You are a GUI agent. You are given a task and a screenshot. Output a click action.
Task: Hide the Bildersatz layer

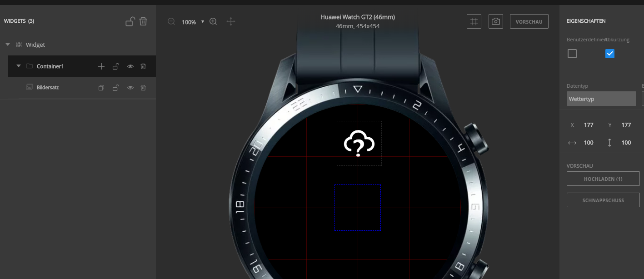[x=130, y=88]
